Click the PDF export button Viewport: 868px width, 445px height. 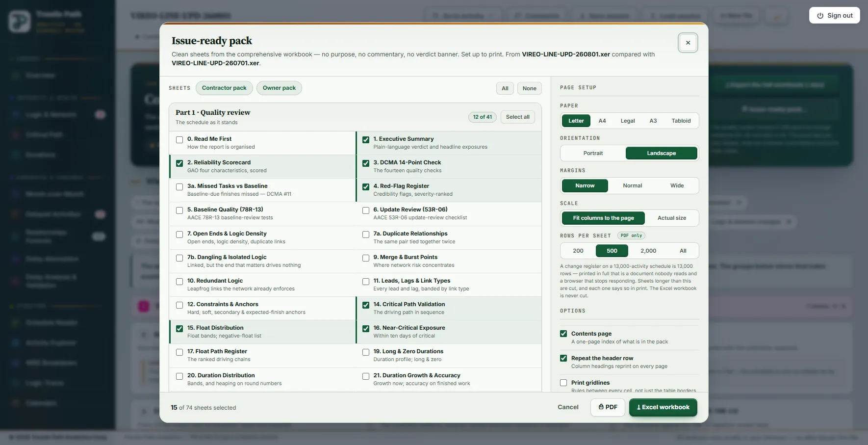(608, 407)
